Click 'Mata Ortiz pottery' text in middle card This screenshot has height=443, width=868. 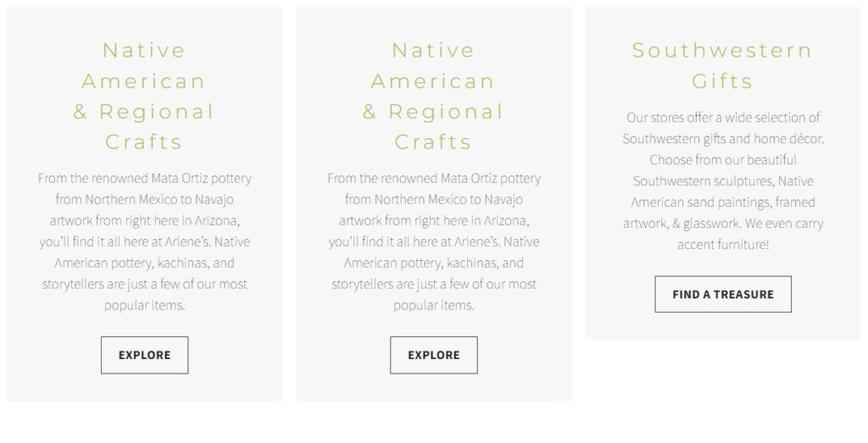coord(490,178)
